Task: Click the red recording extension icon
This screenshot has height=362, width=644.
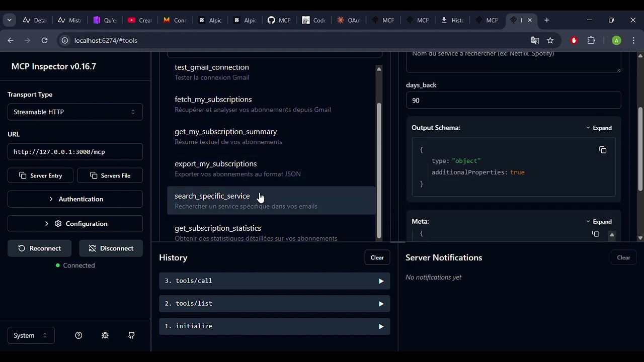Action: 574,40
